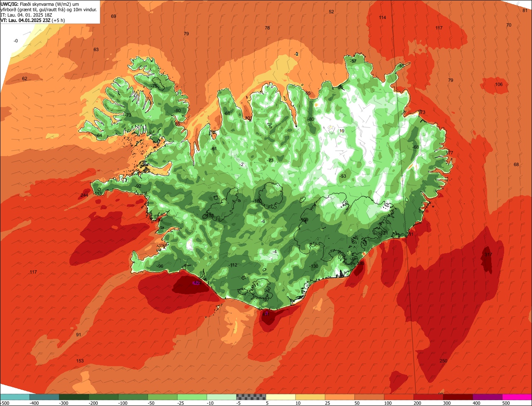This screenshot has width=532, height=406.
Task: Click the value "177" off the east coast
Action: 450,153
